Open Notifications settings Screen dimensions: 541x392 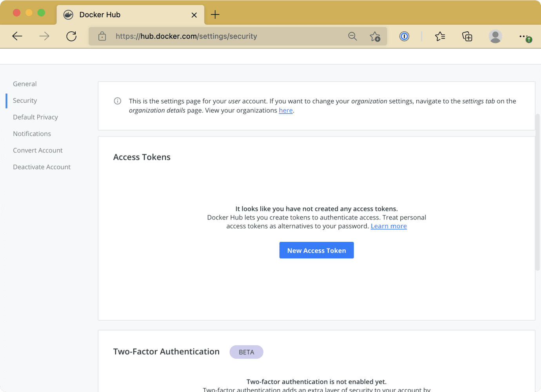(x=32, y=134)
